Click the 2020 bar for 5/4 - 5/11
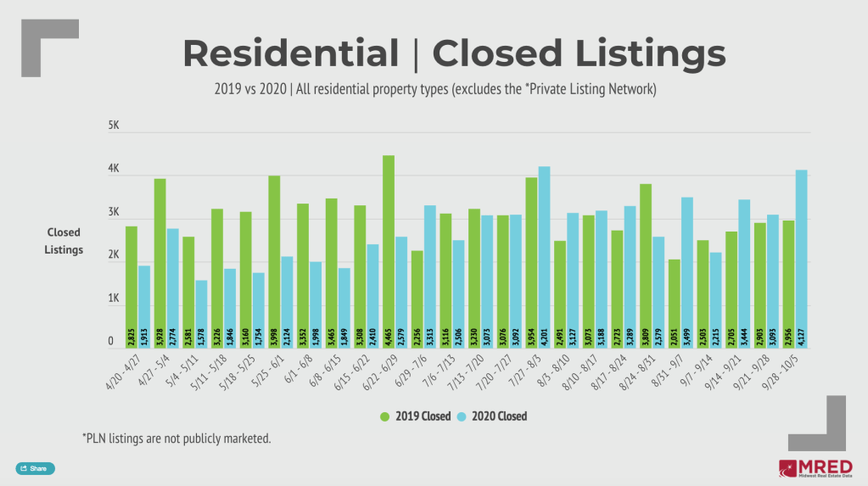This screenshot has width=868, height=486. 201,314
